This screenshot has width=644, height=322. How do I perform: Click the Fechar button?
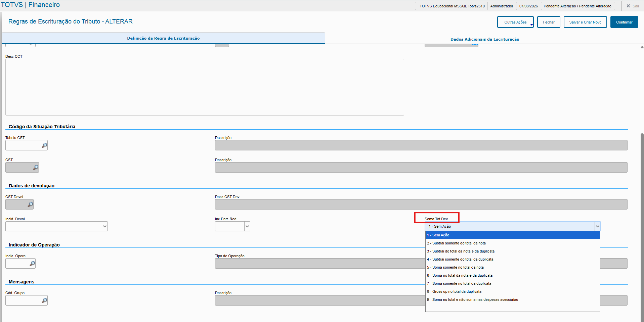[549, 22]
